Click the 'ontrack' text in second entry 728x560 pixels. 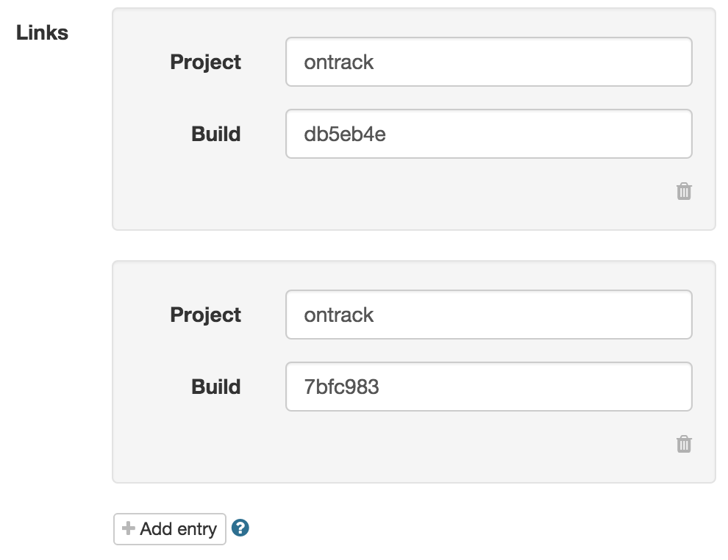pyautogui.click(x=339, y=315)
